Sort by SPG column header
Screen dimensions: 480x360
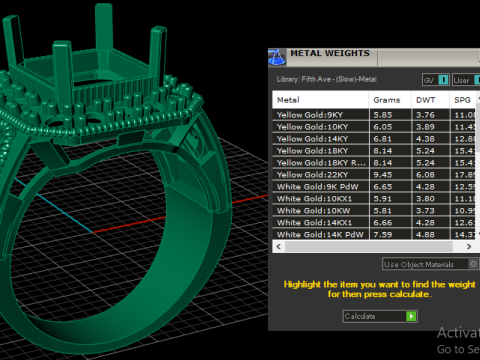[x=463, y=100]
